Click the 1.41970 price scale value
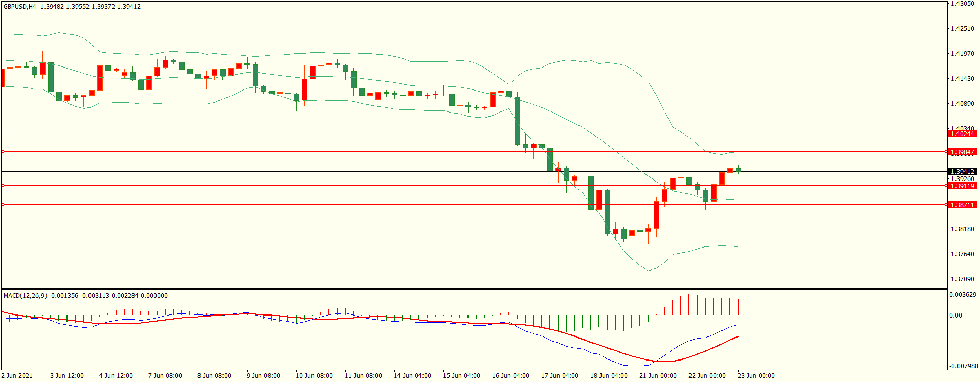Screen dimensions: 980x382 click(962, 54)
